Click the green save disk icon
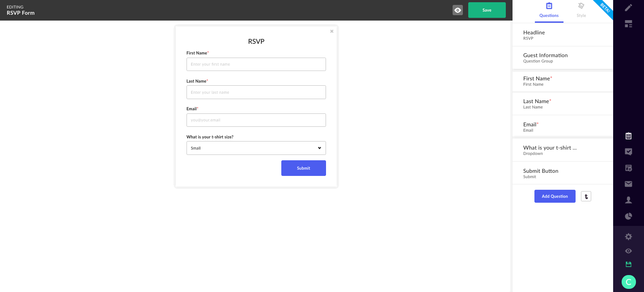 tap(628, 264)
